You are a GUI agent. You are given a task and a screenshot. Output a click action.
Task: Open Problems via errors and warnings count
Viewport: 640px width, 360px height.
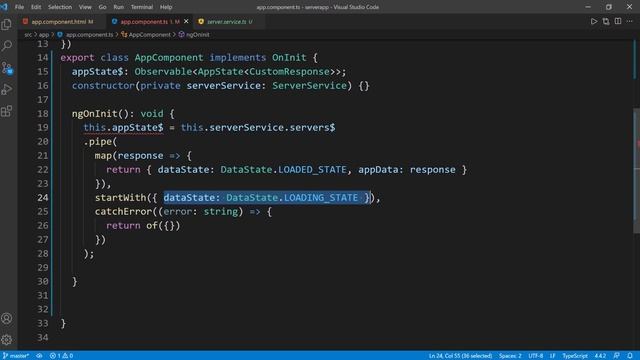61,356
